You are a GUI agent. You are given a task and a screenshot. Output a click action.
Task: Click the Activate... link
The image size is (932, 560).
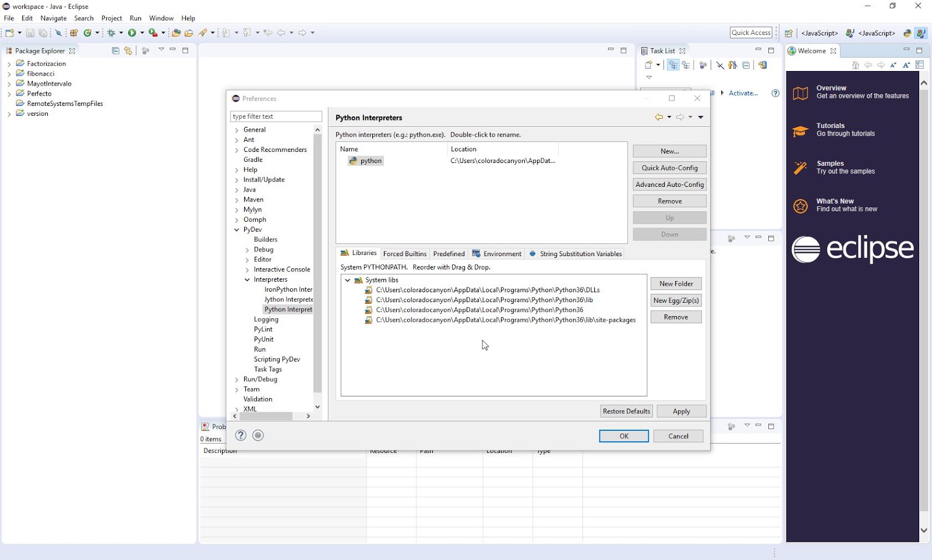(x=743, y=93)
